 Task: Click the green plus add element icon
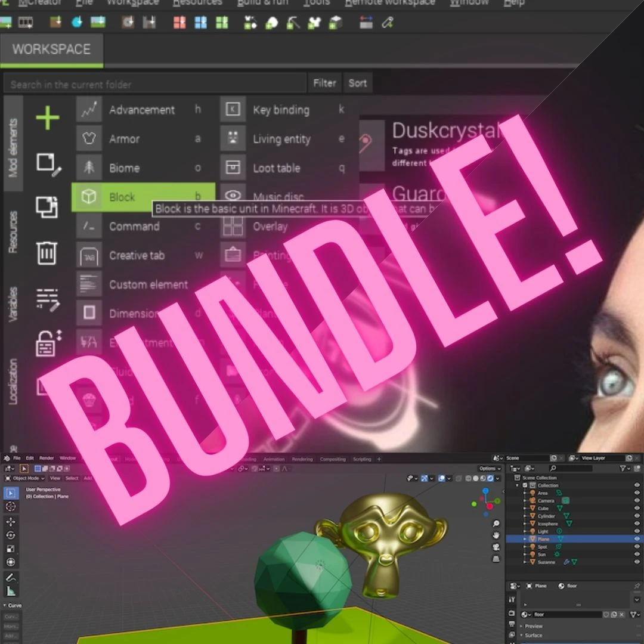point(48,118)
